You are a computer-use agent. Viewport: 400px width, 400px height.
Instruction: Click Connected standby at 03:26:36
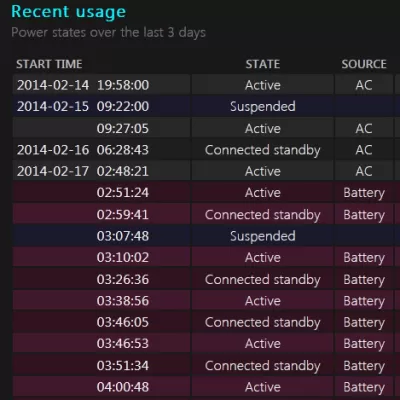(263, 280)
